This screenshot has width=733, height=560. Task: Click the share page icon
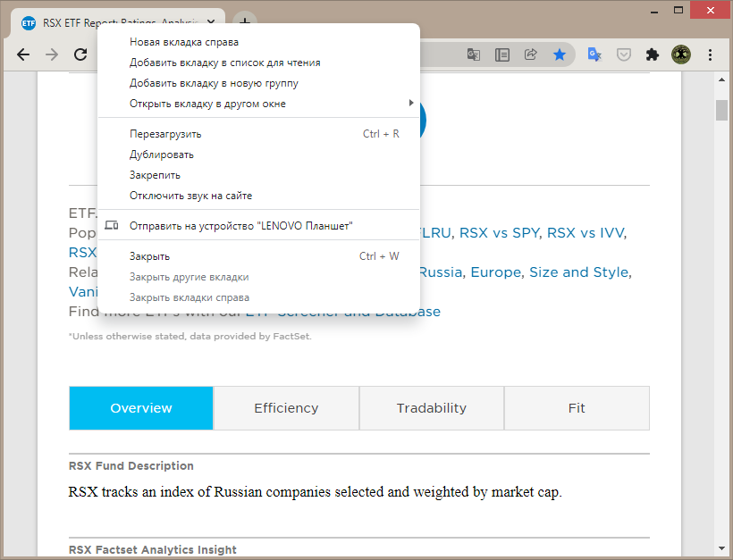[531, 54]
